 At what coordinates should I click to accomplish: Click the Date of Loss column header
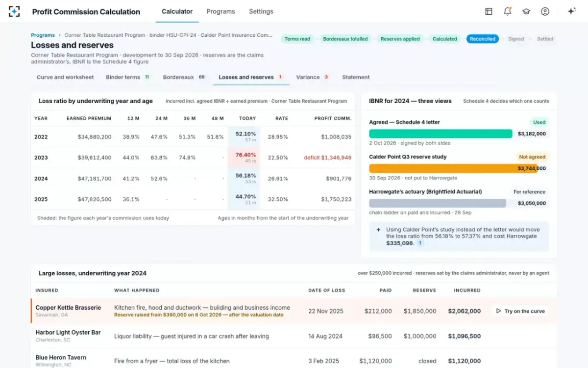coord(327,290)
